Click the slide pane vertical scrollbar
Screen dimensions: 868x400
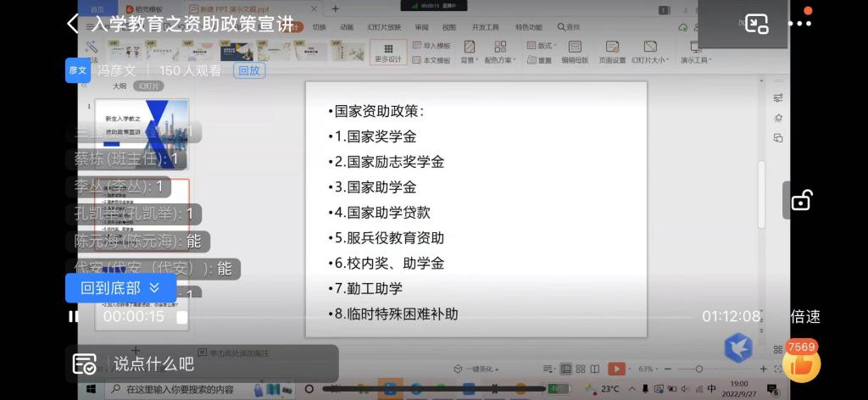click(x=762, y=194)
